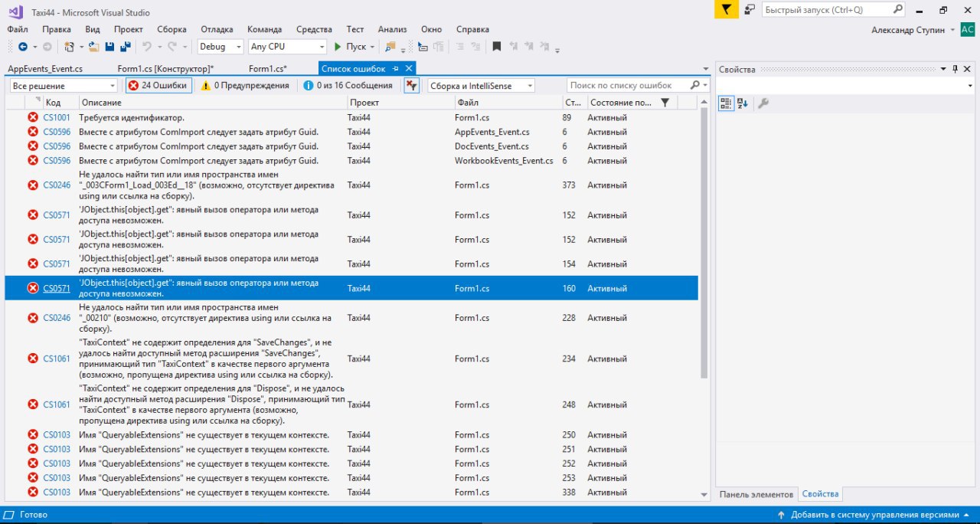This screenshot has height=524, width=980.
Task: Switch to the AppEvents_Event.cs tab
Action: tap(45, 69)
